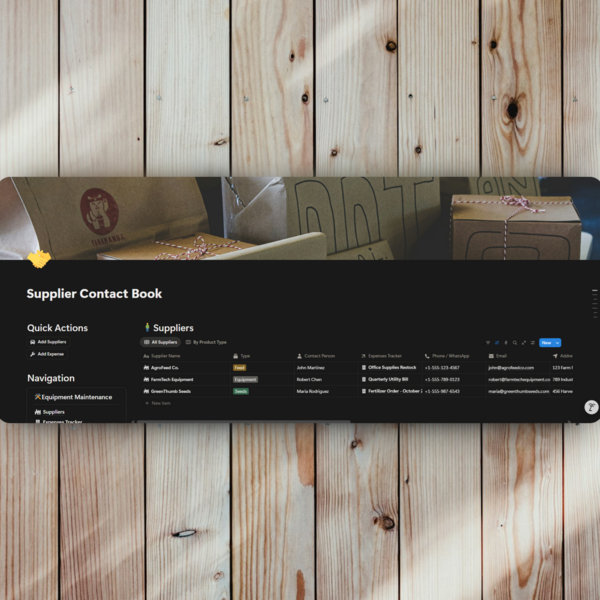The height and width of the screenshot is (600, 600).
Task: Click the Add Expense quick action button
Action: pos(47,354)
